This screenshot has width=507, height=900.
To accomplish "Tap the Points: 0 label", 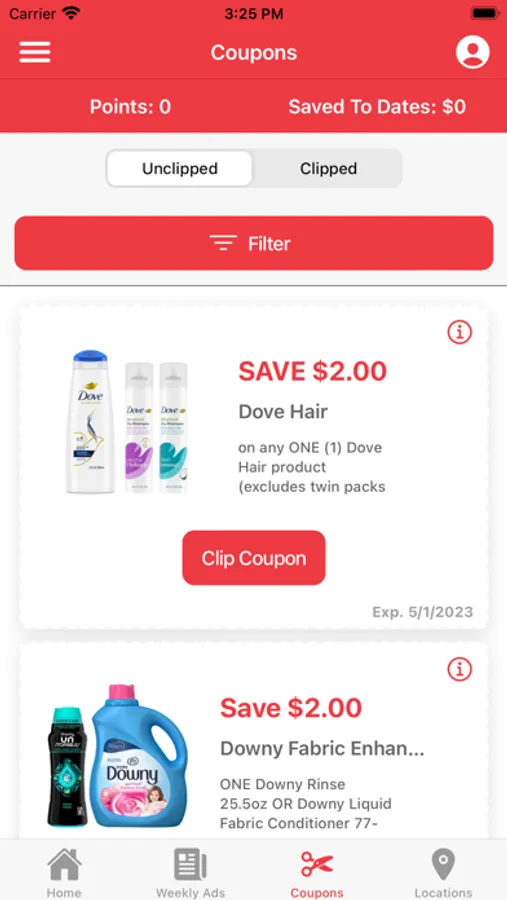I will point(130,107).
